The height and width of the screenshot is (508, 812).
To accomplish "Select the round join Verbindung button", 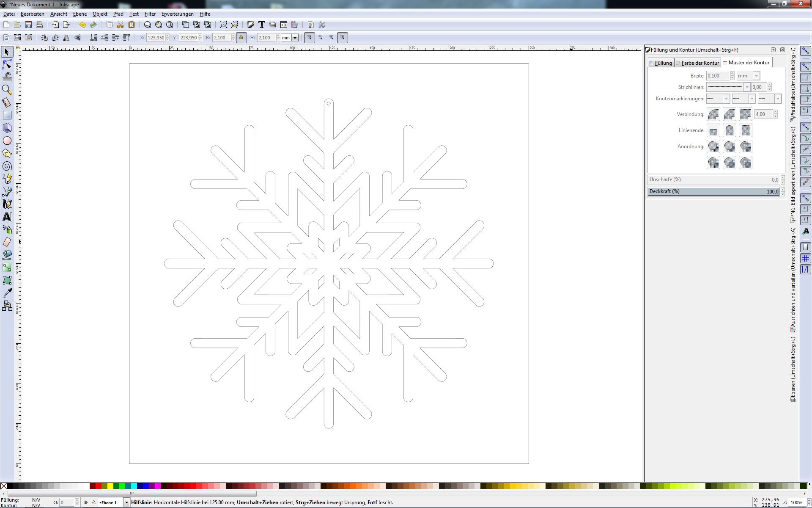I will pyautogui.click(x=713, y=114).
